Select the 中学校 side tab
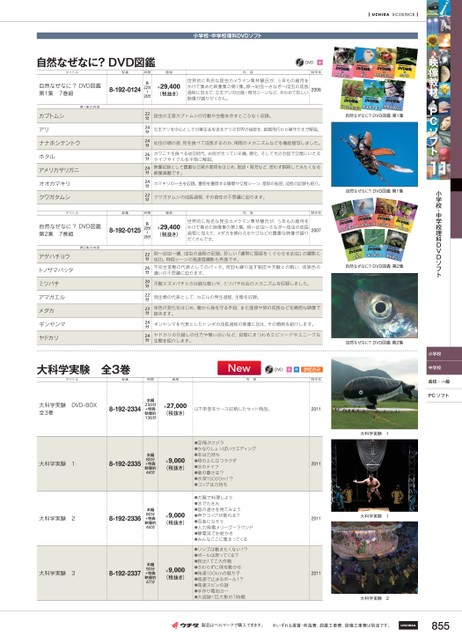Image resolution: width=462 pixels, height=644 pixels. [444, 368]
